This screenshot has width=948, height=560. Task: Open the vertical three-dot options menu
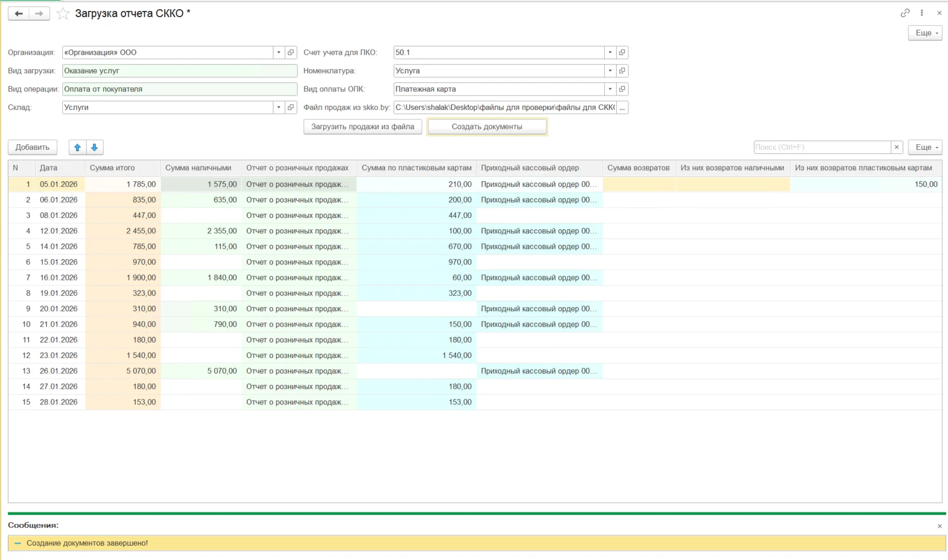[x=922, y=13]
